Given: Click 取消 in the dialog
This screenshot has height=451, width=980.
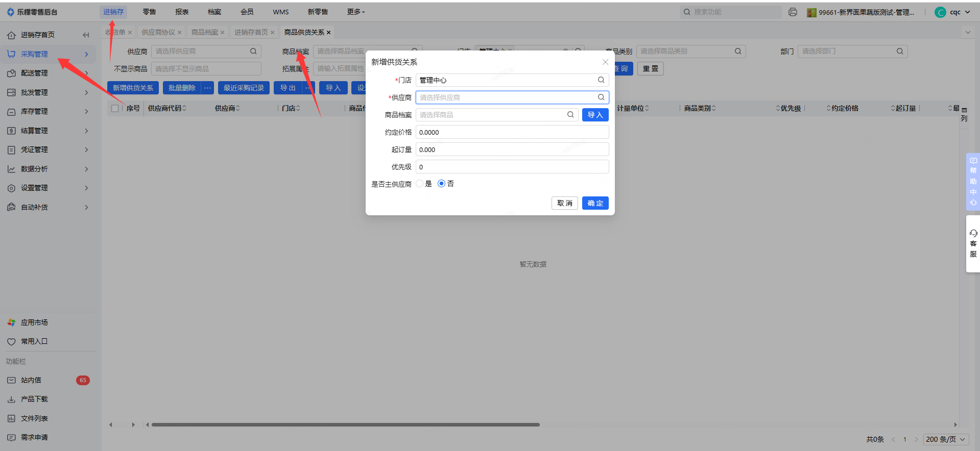Looking at the screenshot, I should click(x=565, y=203).
